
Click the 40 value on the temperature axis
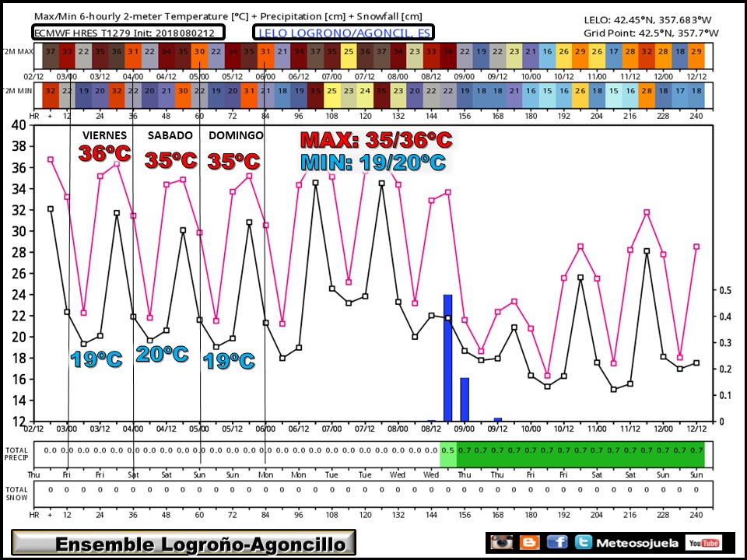pyautogui.click(x=19, y=125)
